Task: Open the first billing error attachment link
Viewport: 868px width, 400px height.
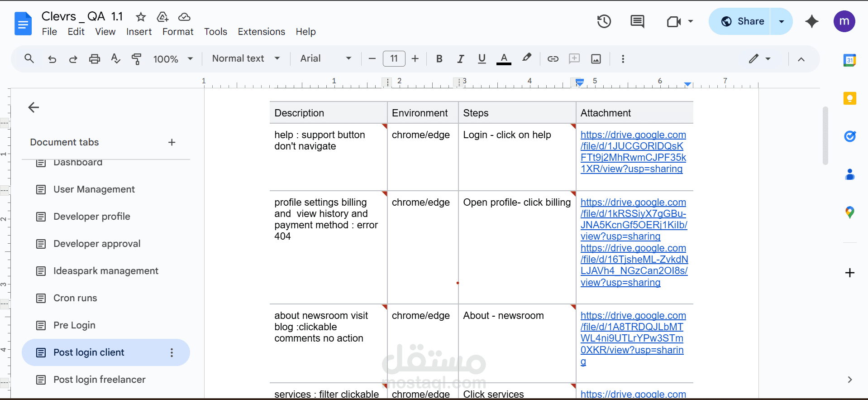Action: [x=634, y=219]
